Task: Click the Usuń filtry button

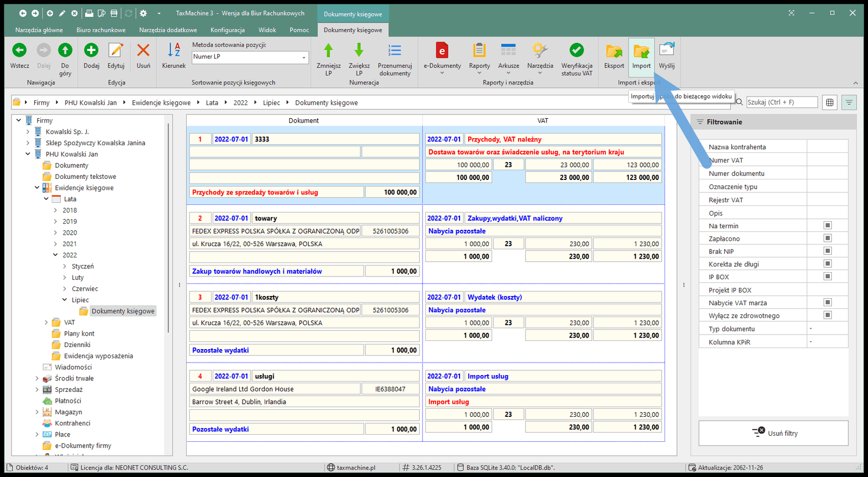Action: (x=774, y=433)
